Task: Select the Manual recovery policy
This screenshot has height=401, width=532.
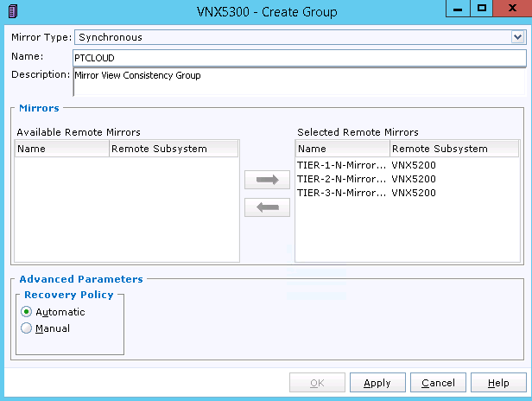Action: click(26, 328)
